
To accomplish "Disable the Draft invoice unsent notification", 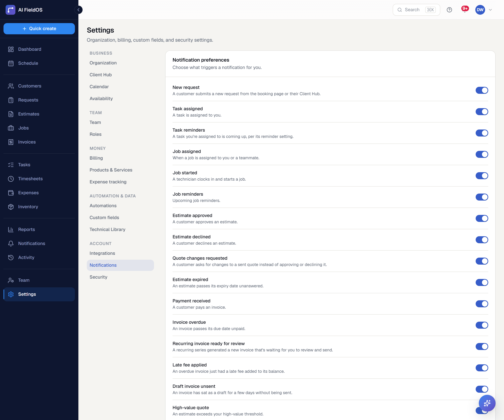I will [x=482, y=389].
